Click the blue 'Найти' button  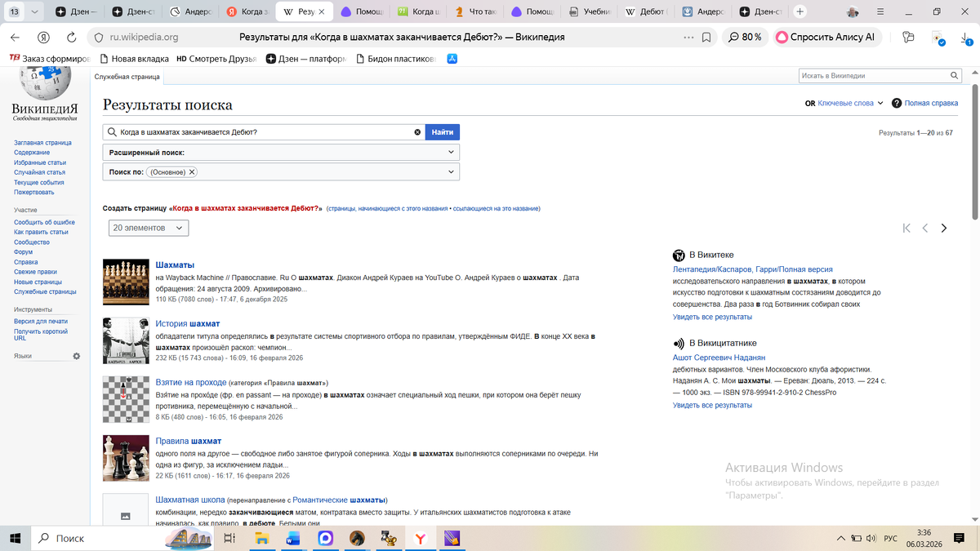point(443,131)
